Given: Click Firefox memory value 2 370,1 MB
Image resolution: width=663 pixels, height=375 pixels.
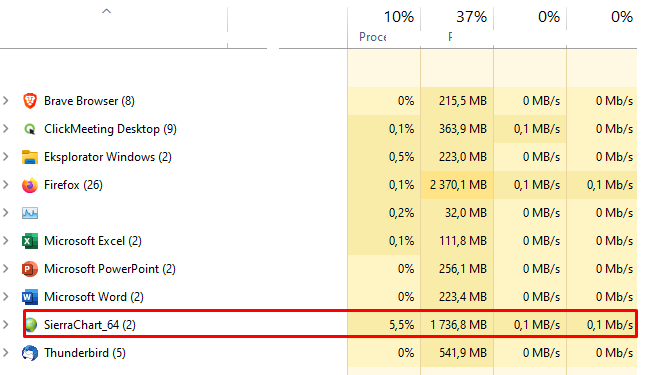Looking at the screenshot, I should (x=458, y=185).
